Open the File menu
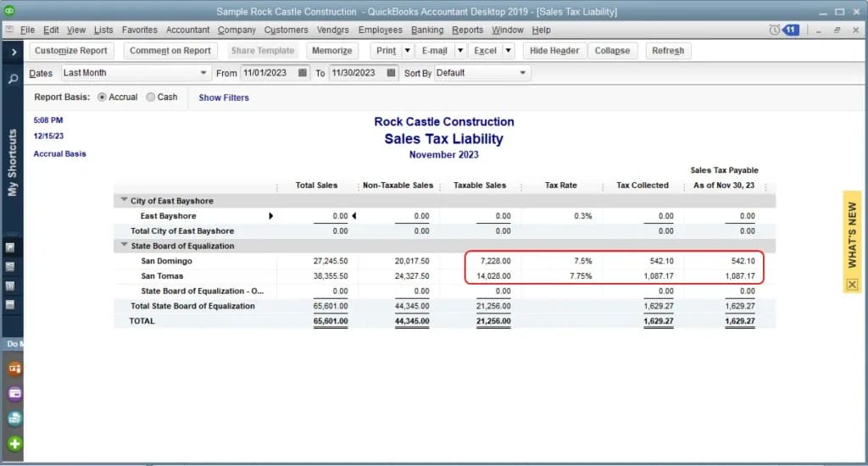Viewport: 868px width, 466px height. (27, 30)
